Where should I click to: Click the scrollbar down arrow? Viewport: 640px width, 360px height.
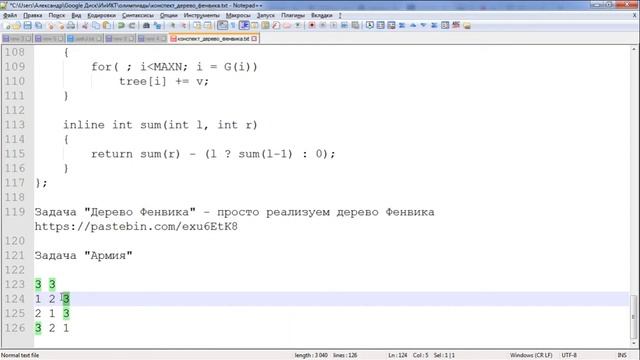click(634, 343)
